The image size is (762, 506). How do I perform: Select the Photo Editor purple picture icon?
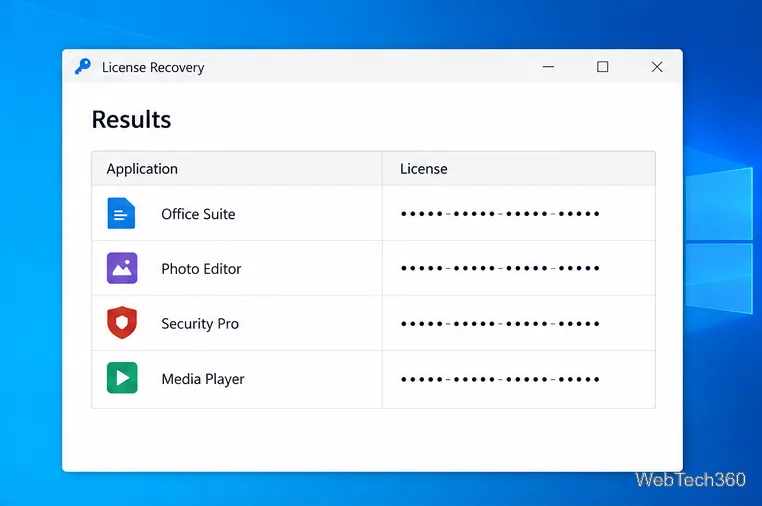click(x=122, y=268)
